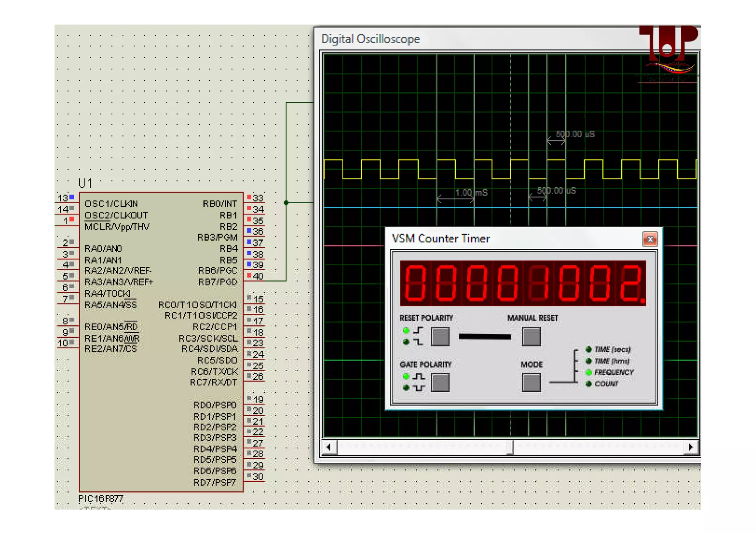Click the FREQUENCY mode indicator LED
Screen dimensions: 756x534
point(588,372)
